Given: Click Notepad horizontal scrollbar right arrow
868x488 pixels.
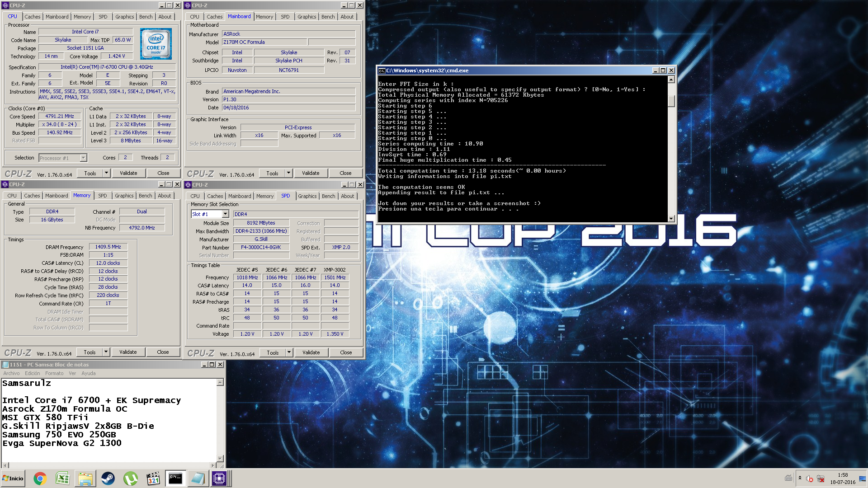Looking at the screenshot, I should (213, 465).
